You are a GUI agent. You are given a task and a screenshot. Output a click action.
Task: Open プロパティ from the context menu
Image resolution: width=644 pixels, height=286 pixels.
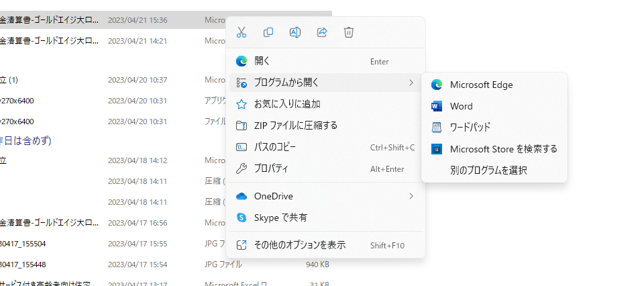click(x=271, y=169)
